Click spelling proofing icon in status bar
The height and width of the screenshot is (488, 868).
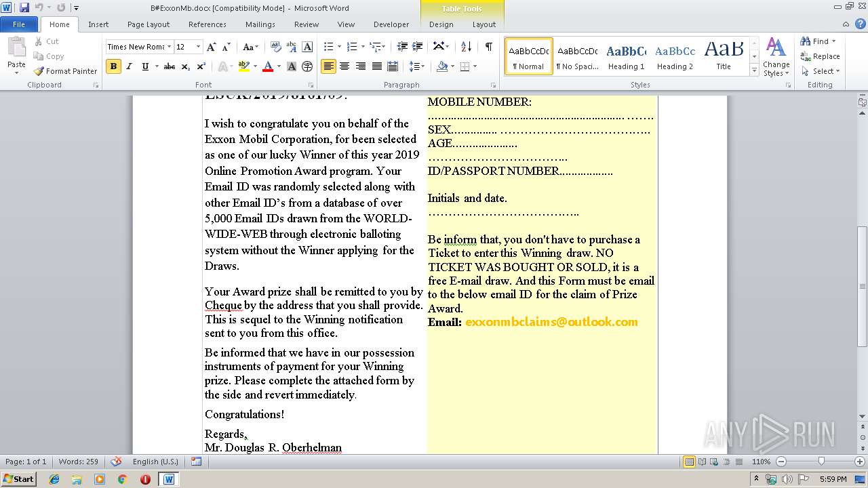(117, 462)
